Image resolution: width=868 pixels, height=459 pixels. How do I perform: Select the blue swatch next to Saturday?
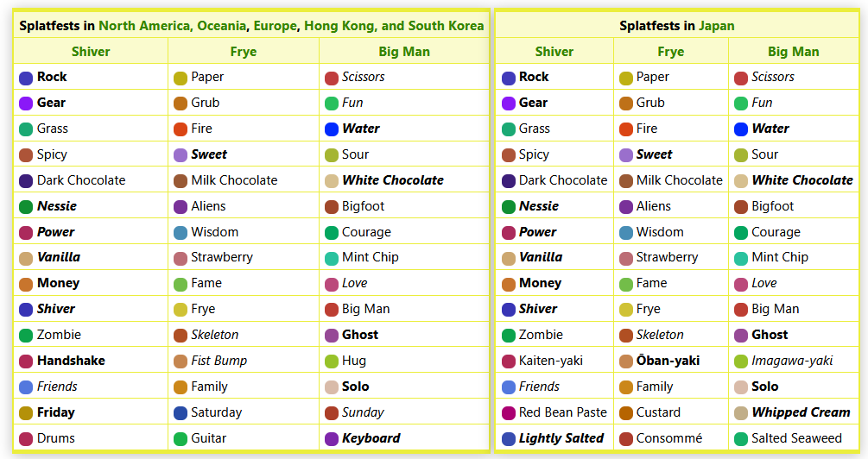point(181,413)
